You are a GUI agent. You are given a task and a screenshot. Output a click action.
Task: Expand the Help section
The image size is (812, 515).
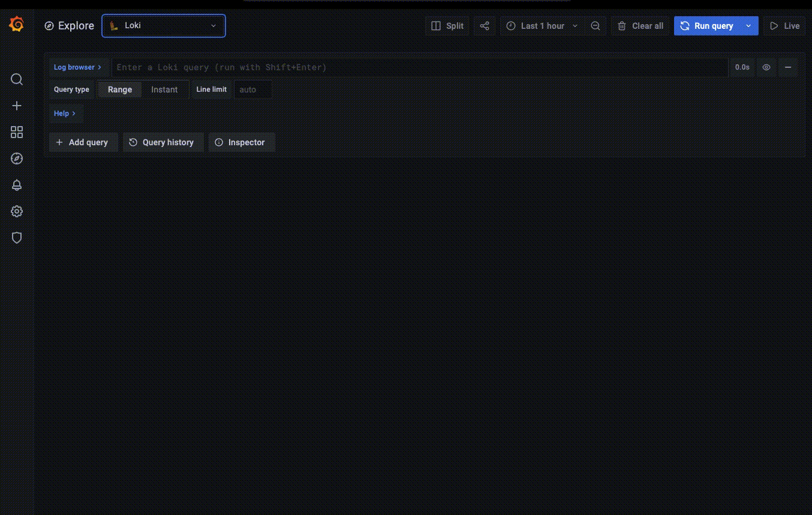pyautogui.click(x=65, y=113)
